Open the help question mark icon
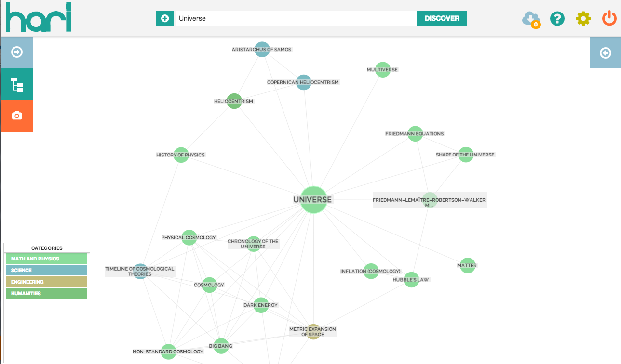This screenshot has width=621, height=364. tap(557, 19)
